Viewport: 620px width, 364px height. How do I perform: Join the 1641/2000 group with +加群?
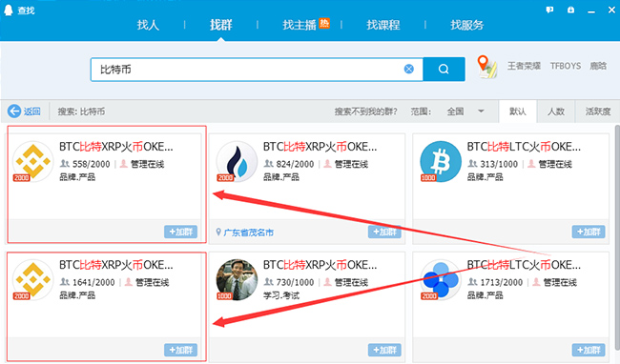point(180,350)
